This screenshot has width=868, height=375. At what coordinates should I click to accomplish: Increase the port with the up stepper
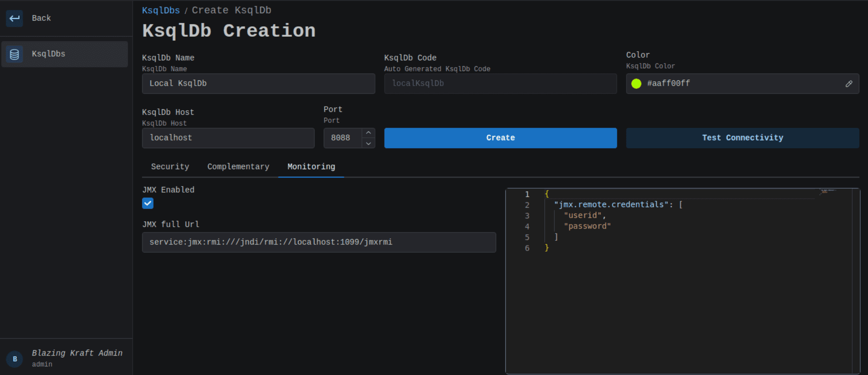click(369, 133)
